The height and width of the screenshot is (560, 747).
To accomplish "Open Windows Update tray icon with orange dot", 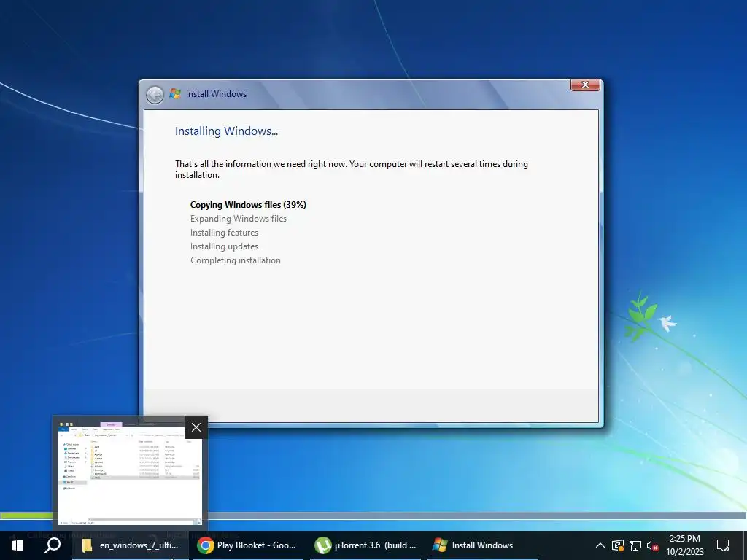I will [x=618, y=545].
